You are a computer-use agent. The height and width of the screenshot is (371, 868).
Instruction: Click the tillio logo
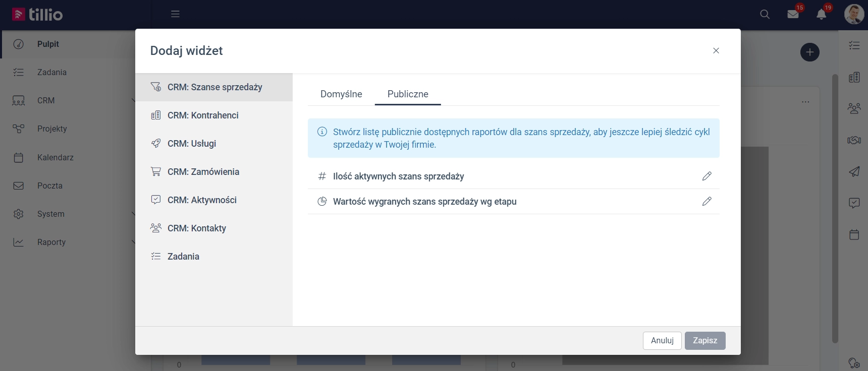(37, 14)
